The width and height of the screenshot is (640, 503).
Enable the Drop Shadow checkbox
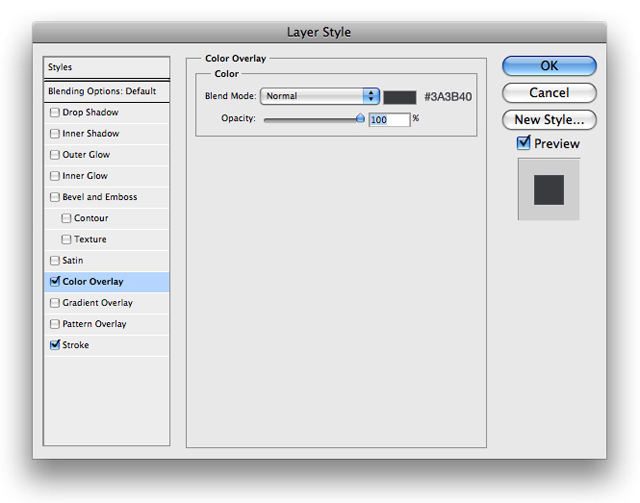click(55, 112)
